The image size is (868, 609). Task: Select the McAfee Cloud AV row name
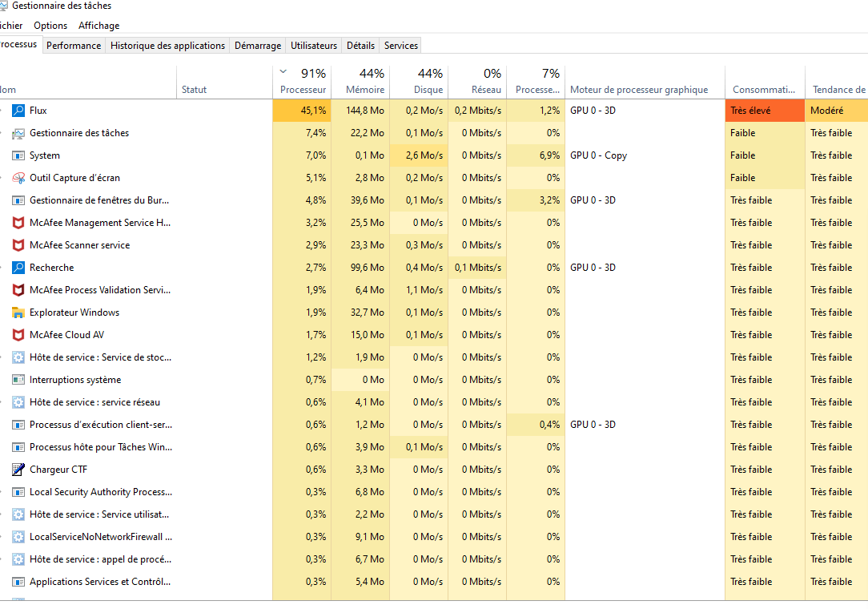click(66, 335)
